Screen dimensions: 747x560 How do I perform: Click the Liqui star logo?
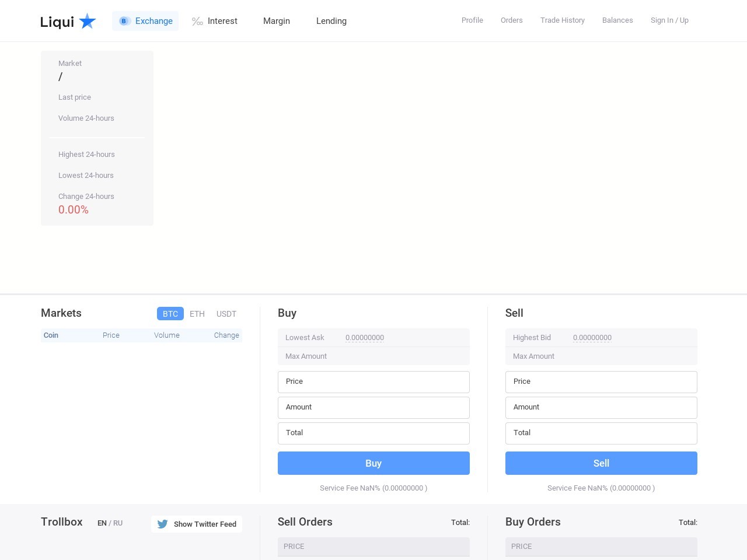88,22
